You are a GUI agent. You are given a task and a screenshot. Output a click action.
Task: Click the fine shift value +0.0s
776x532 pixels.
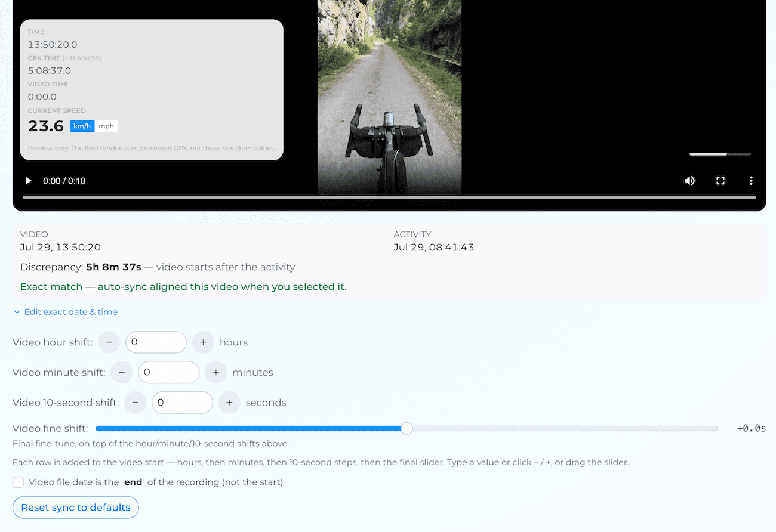[752, 428]
